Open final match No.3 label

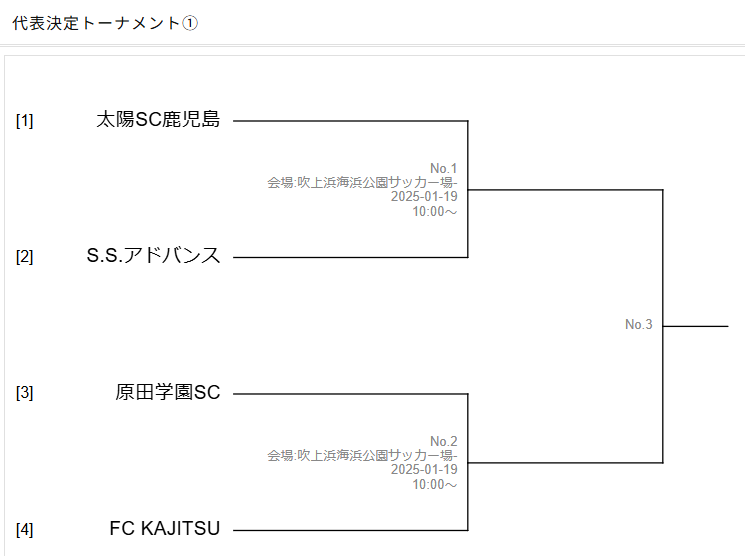point(639,324)
